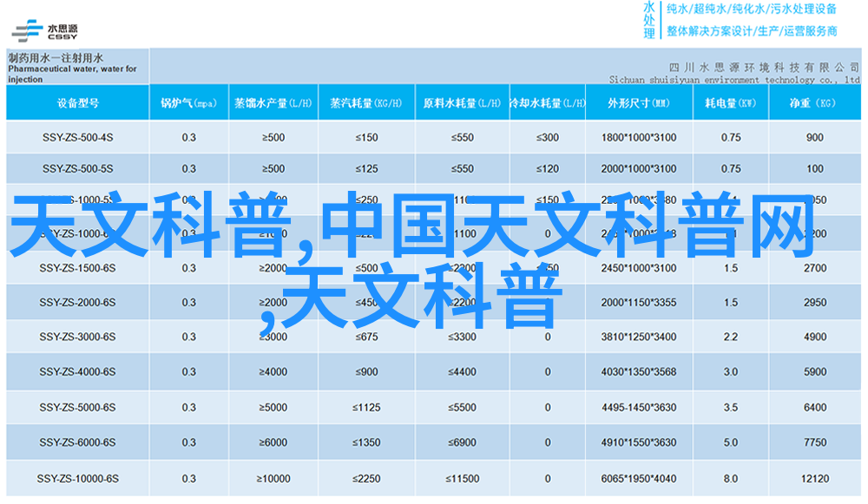This screenshot has width=868, height=504.
Task: Select the 原料水耗量(KG/H) column header
Action: coord(461,103)
